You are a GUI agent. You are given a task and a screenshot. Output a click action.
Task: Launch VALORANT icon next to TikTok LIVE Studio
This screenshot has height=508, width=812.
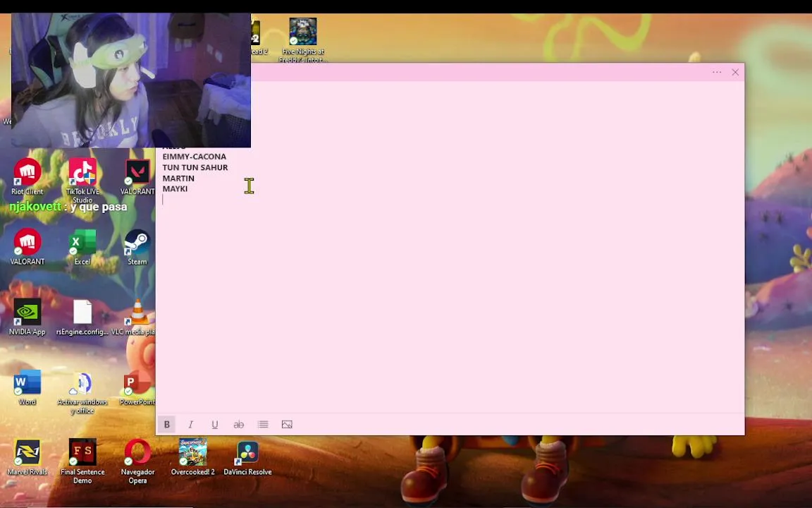click(x=137, y=177)
